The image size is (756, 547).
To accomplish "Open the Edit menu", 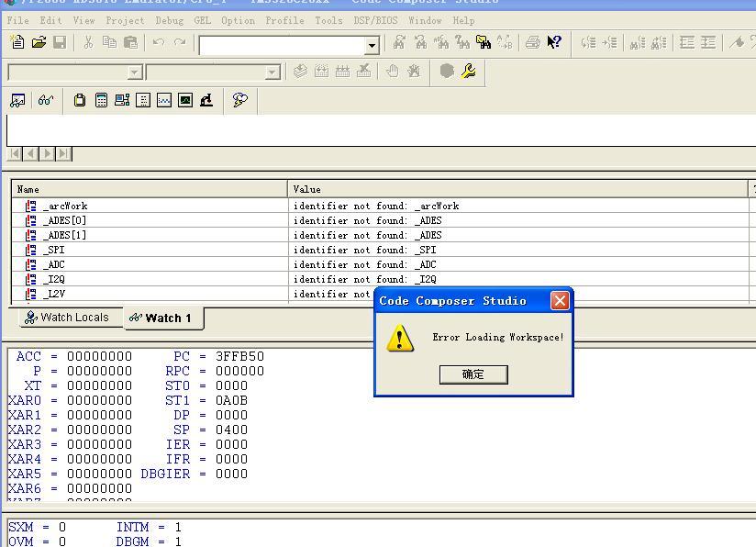I will (x=50, y=21).
